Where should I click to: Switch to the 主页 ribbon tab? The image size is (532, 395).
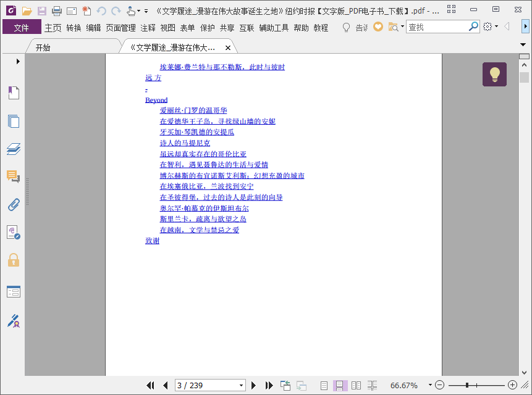click(53, 27)
